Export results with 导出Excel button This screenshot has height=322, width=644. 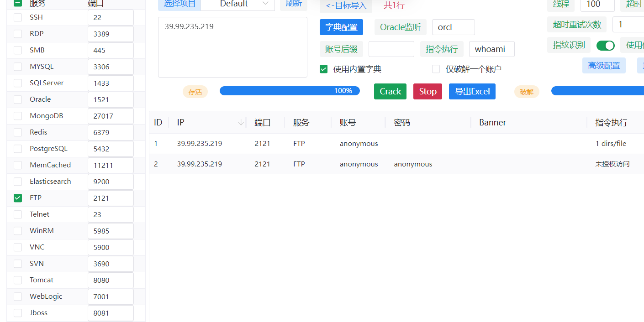tap(472, 92)
